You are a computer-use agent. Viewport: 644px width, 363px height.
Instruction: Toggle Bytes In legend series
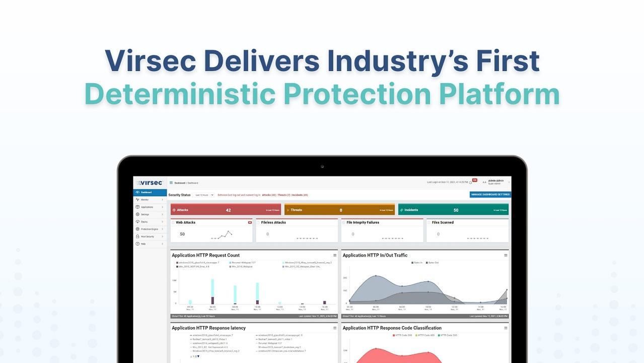(417, 263)
